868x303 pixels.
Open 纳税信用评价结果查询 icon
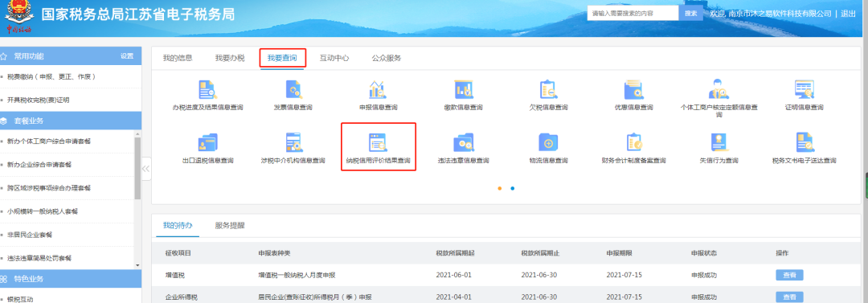pyautogui.click(x=378, y=142)
